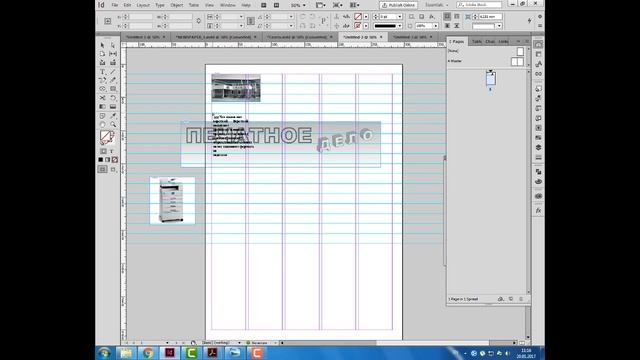Open the Pages panel flyout menu
Image resolution: width=640 pixels, height=360 pixels.
(527, 41)
